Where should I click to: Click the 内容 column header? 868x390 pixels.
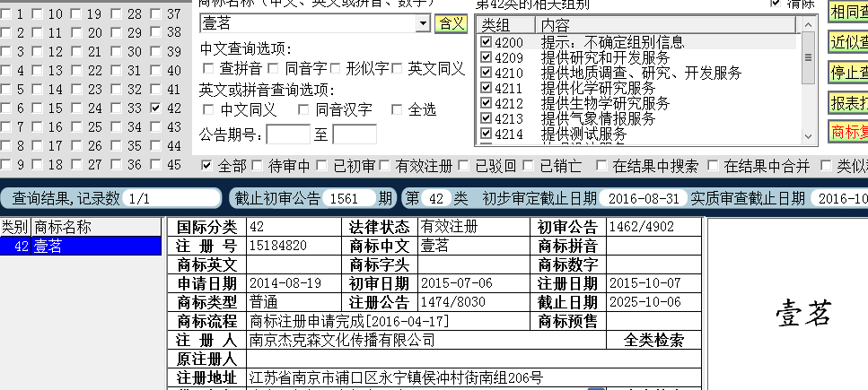point(666,25)
